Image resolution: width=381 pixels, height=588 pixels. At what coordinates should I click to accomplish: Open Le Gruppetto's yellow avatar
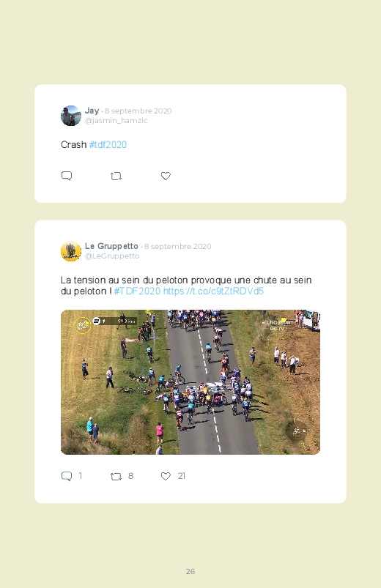[71, 251]
